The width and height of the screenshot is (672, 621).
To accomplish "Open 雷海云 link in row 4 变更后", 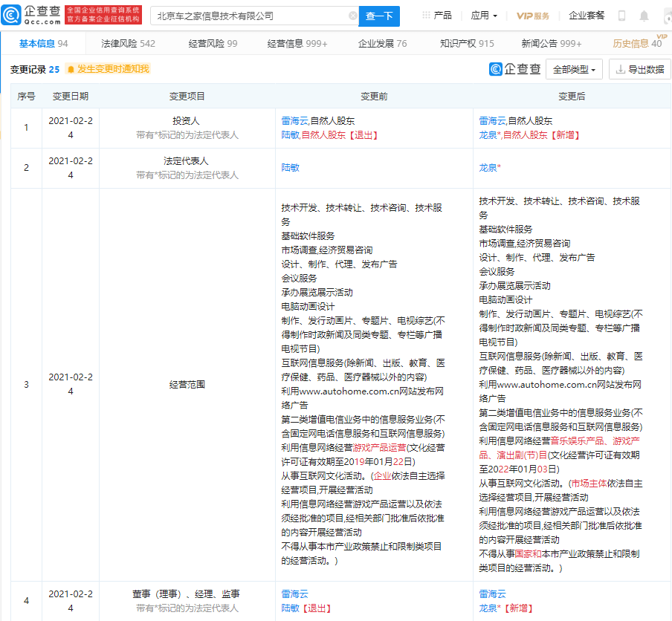I will (492, 594).
